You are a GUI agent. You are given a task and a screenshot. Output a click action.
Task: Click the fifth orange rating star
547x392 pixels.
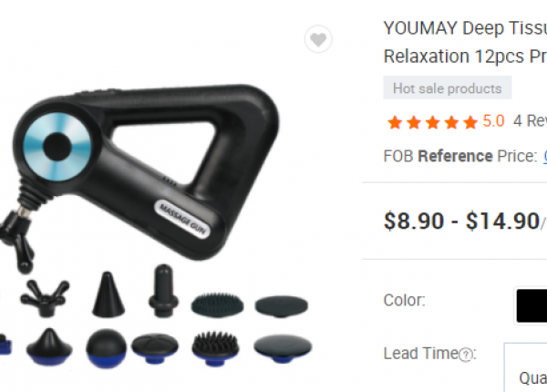pos(470,122)
